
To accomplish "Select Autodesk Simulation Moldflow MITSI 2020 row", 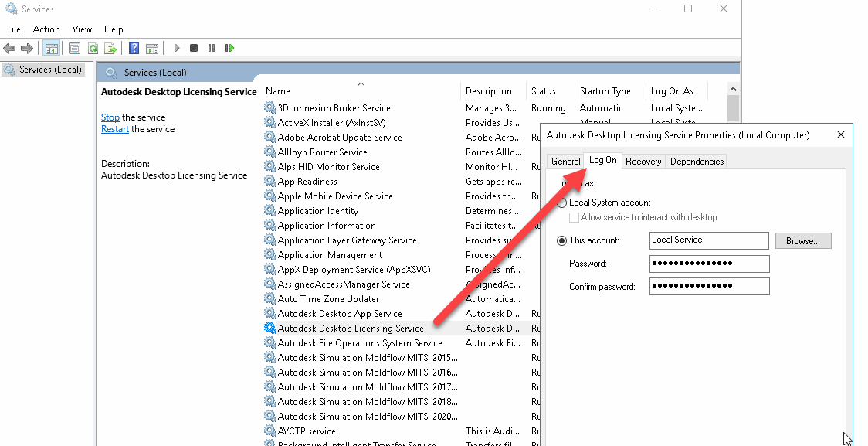I will (368, 416).
